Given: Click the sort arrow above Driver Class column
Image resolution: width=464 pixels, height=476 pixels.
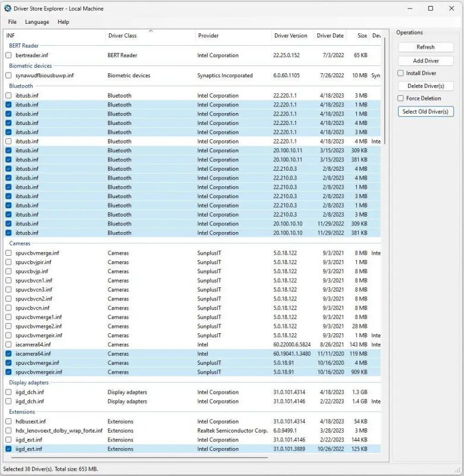Looking at the screenshot, I should (151, 31).
